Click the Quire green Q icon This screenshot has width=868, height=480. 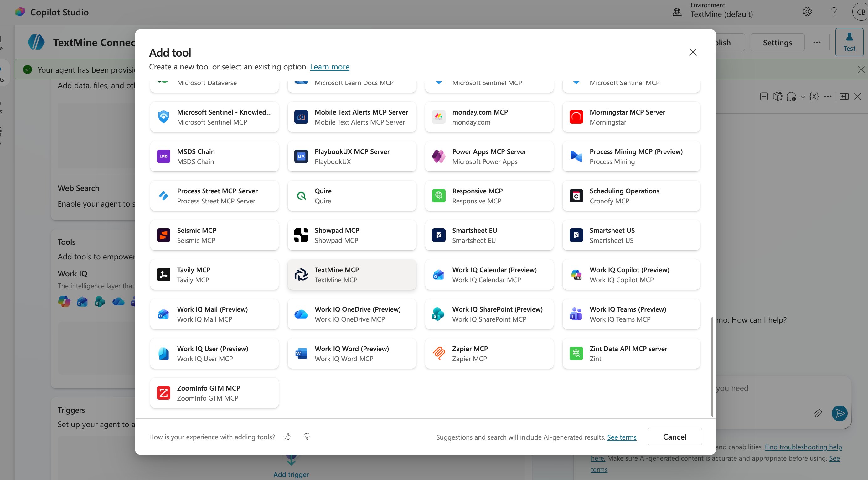tap(301, 196)
